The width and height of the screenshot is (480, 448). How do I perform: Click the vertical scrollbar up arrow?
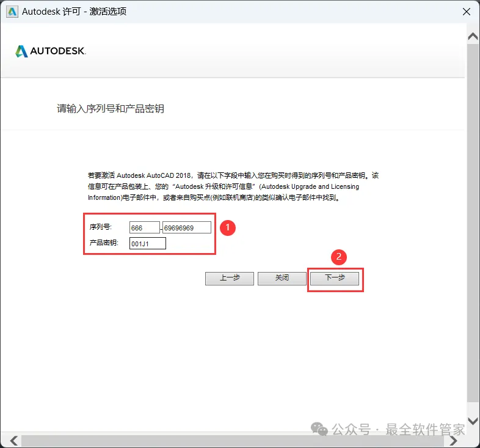coord(473,37)
